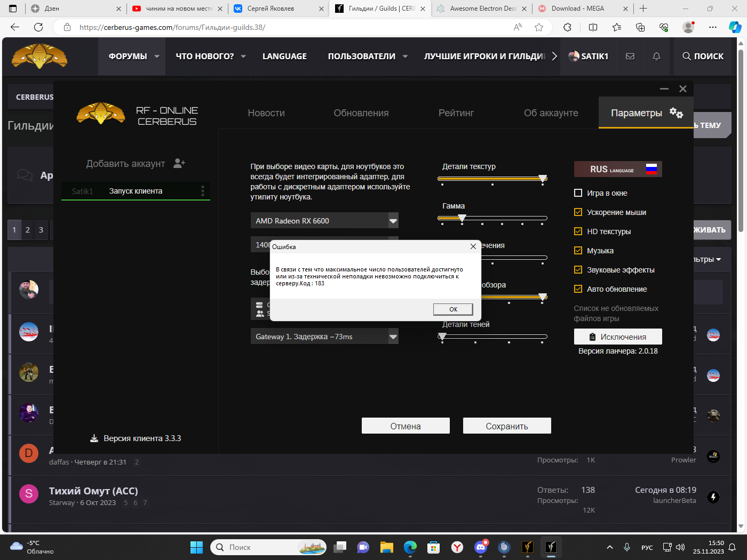Adjust the Гамма slider handle
The width and height of the screenshot is (747, 560).
(462, 218)
